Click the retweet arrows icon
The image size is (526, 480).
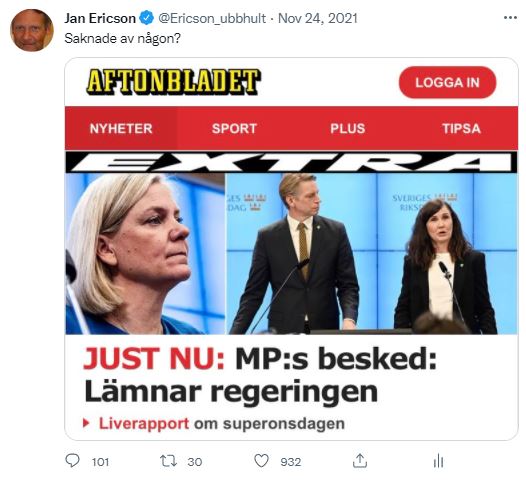168,461
